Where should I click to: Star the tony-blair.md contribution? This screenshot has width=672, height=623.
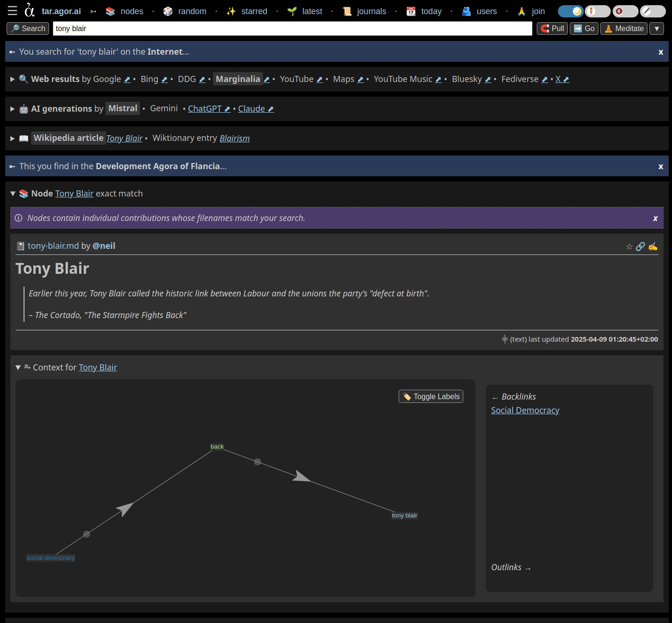pyautogui.click(x=629, y=246)
